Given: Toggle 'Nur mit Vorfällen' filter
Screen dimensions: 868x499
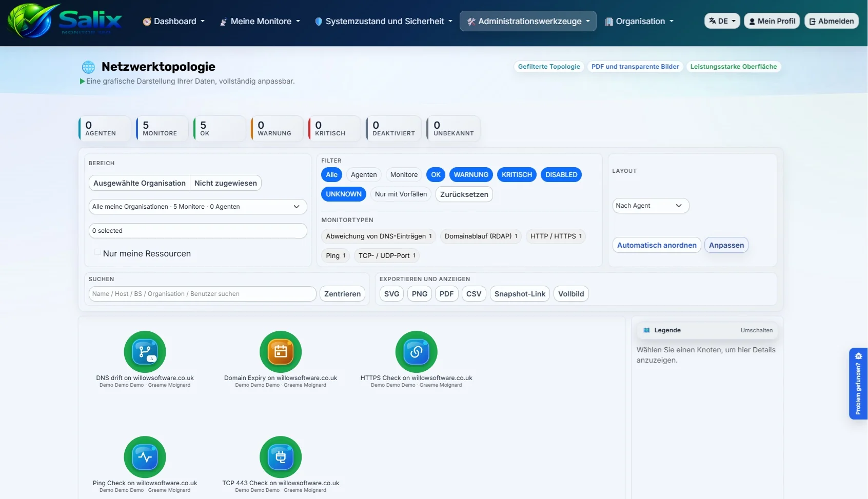Looking at the screenshot, I should coord(401,194).
